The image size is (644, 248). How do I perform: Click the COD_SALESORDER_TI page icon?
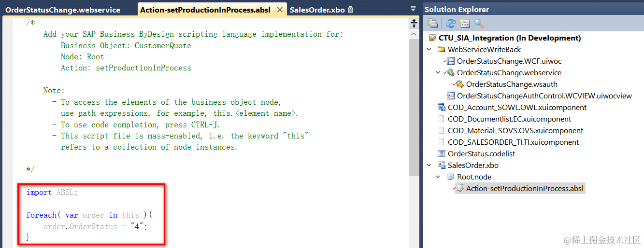[441, 142]
